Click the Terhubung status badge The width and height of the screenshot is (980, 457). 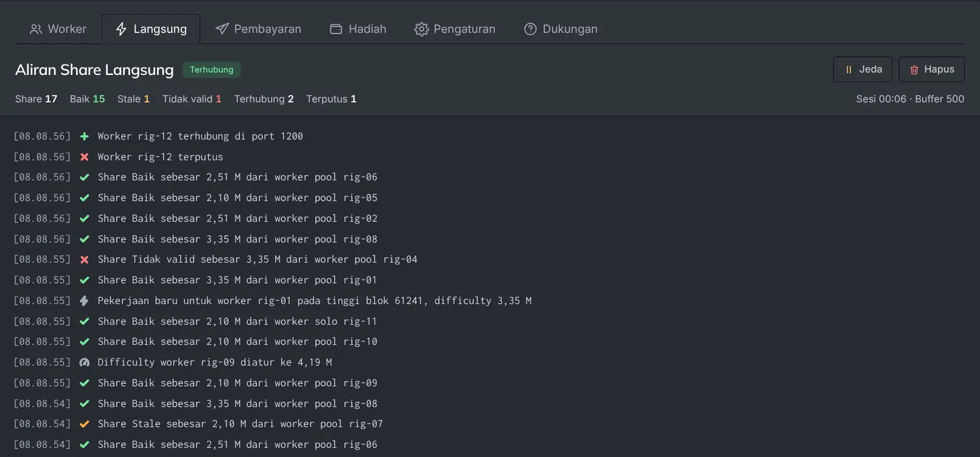click(x=212, y=69)
